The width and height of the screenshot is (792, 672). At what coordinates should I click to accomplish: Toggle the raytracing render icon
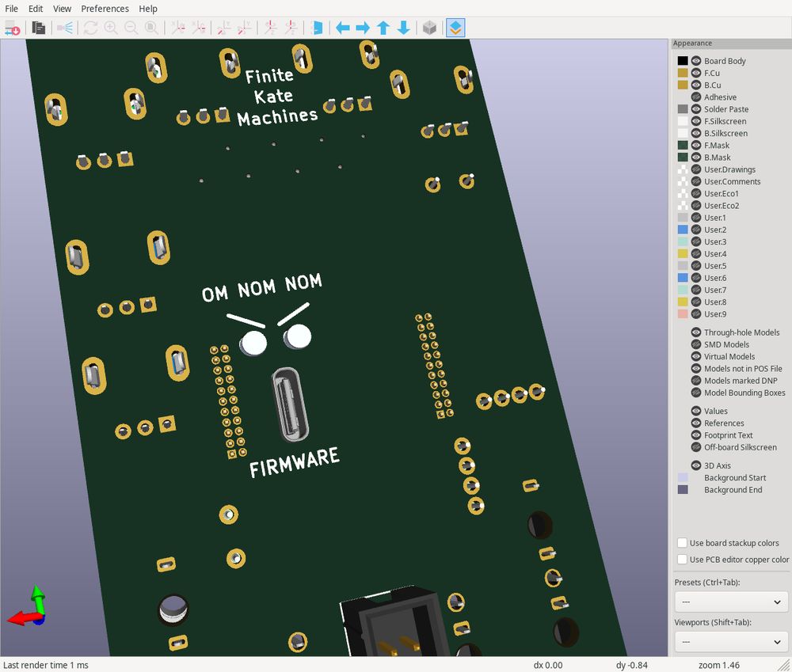pyautogui.click(x=65, y=28)
